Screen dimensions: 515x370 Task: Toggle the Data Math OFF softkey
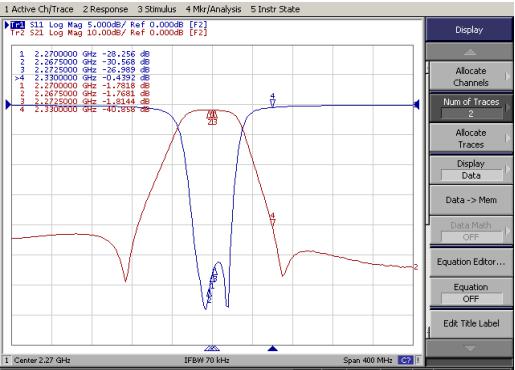(x=471, y=231)
